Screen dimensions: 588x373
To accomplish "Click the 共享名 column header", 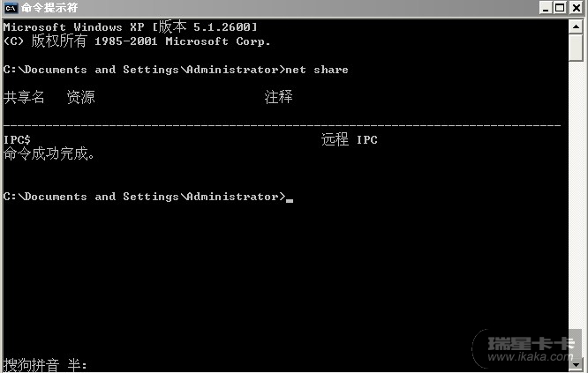I will [24, 97].
